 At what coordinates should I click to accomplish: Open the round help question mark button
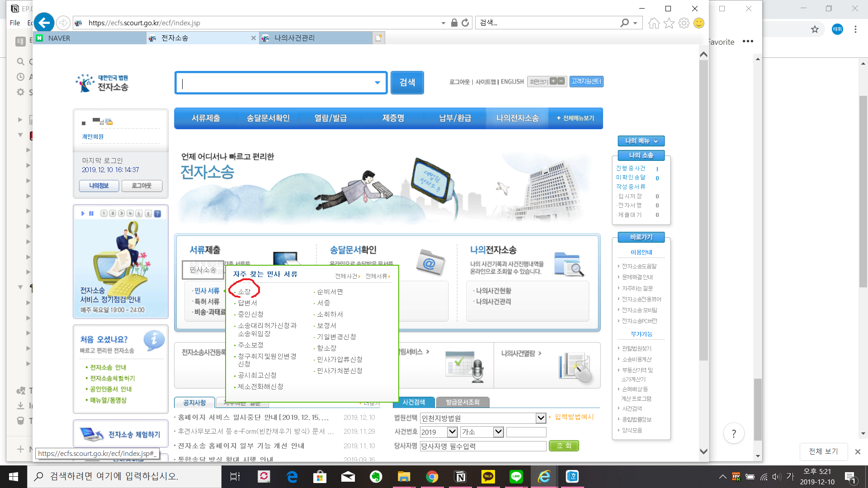click(734, 434)
